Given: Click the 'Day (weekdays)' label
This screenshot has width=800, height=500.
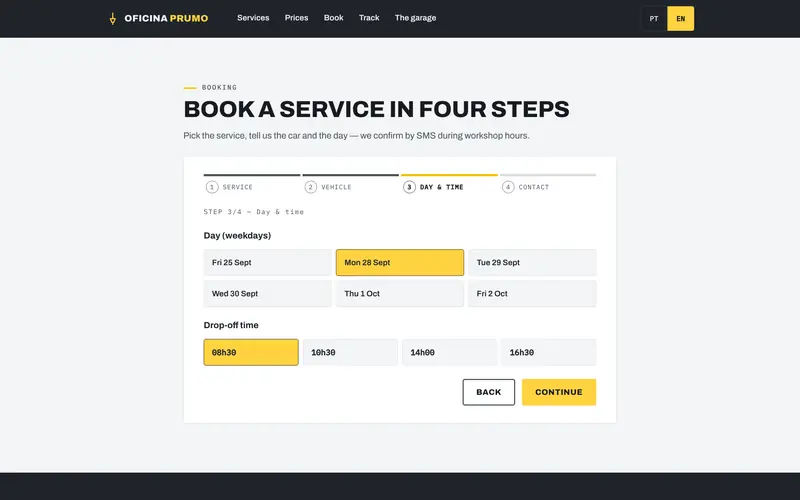Looking at the screenshot, I should click(237, 236).
